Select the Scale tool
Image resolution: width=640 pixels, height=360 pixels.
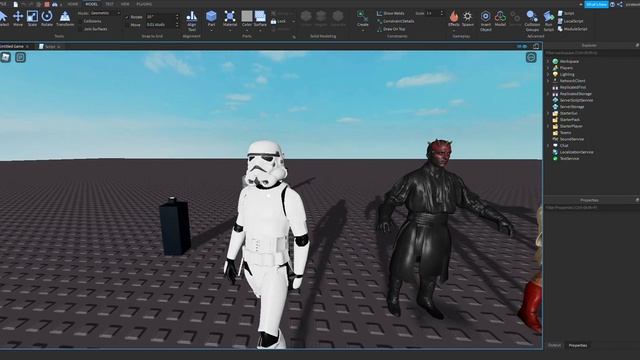(32, 18)
